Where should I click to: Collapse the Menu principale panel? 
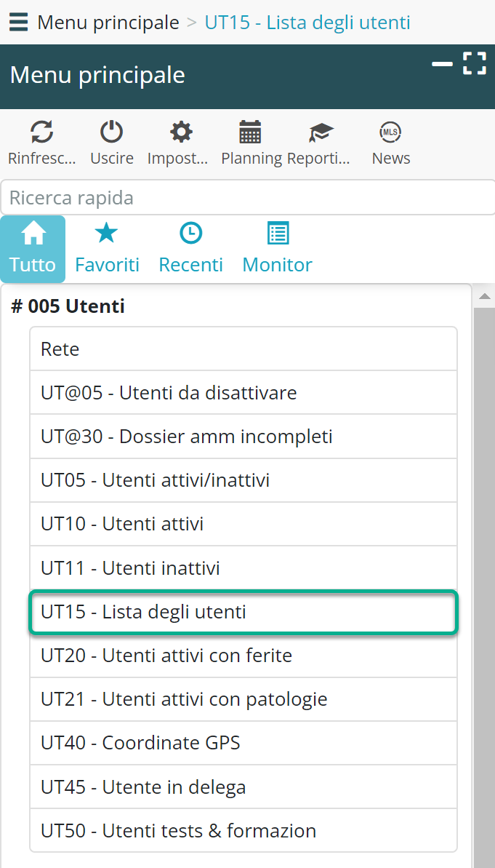(442, 64)
